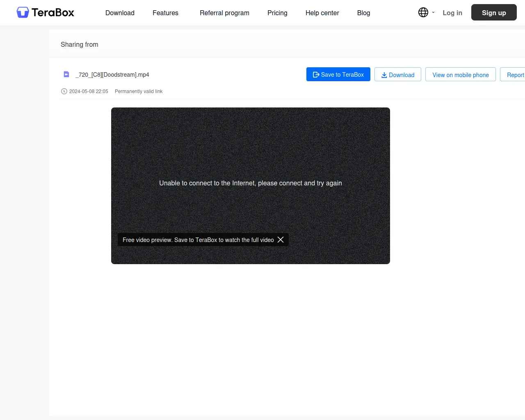Viewport: 525px width, 420px height.
Task: Go to Referral program page
Action: [x=224, y=13]
